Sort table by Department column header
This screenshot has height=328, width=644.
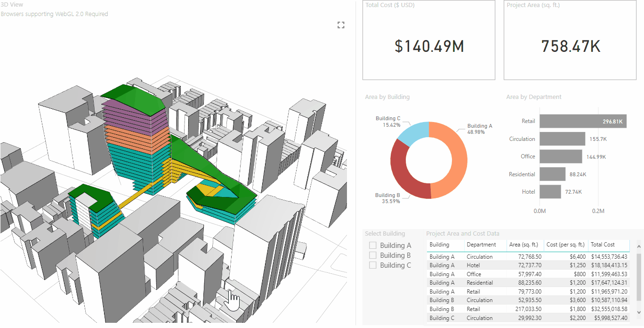(481, 245)
